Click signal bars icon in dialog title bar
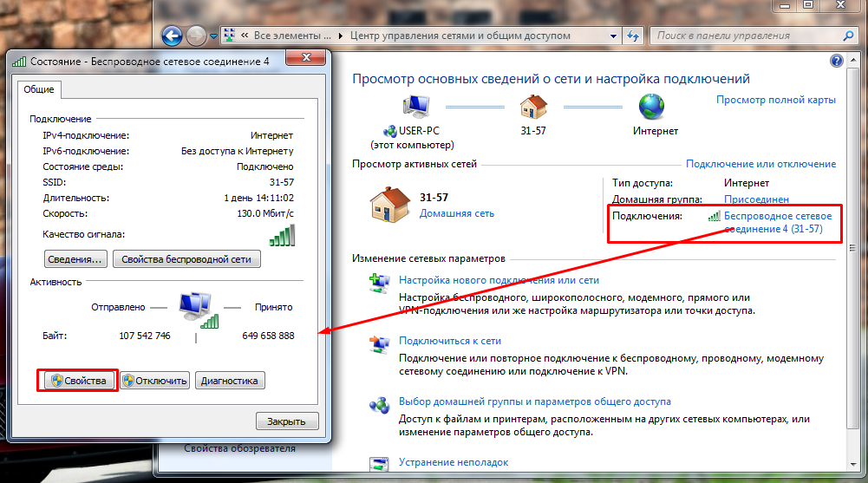Image resolution: width=868 pixels, height=483 pixels. (x=19, y=62)
